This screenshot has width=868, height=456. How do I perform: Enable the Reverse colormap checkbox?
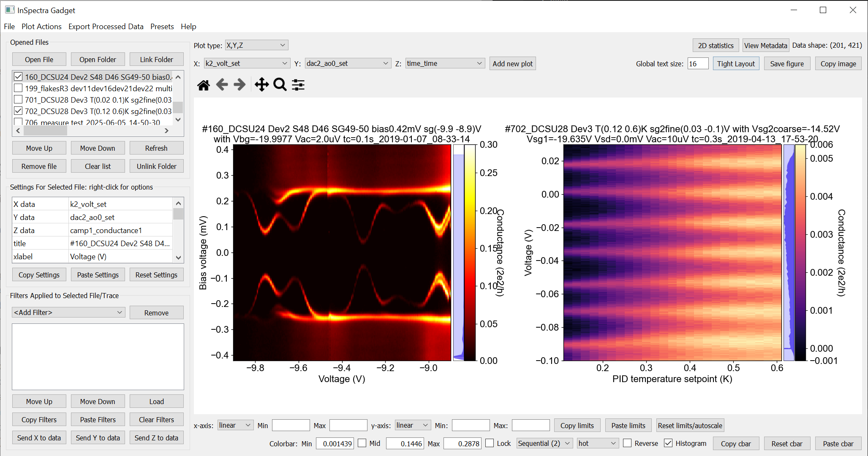click(628, 443)
